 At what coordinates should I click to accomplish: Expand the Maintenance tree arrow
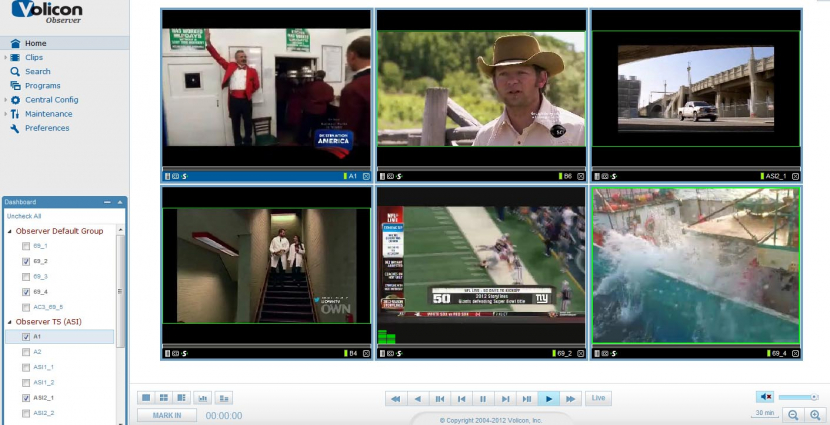[5, 114]
